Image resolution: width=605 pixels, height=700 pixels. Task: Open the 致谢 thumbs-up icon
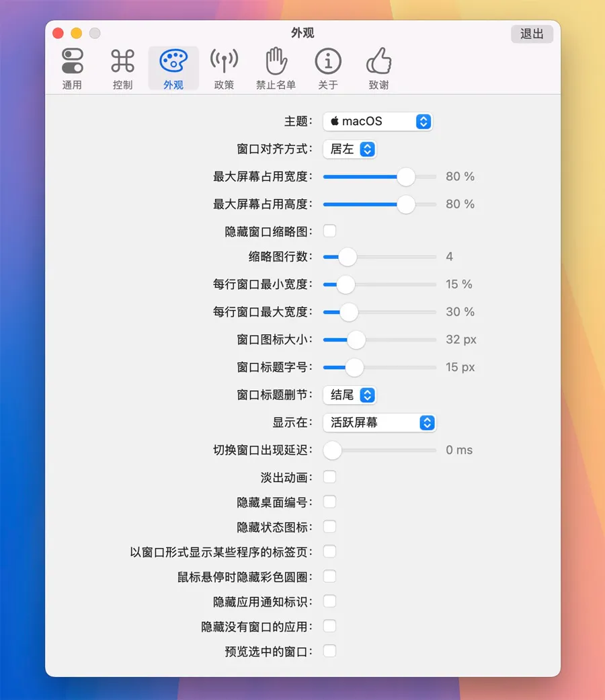point(378,61)
